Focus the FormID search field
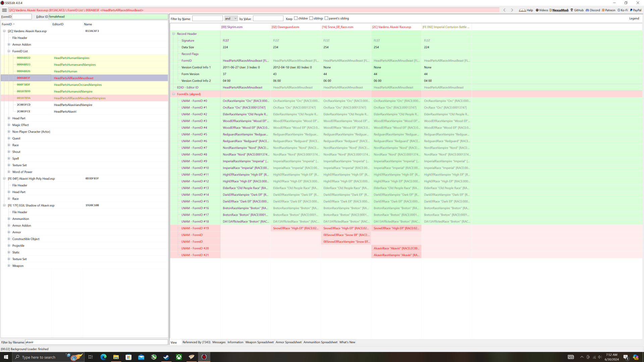Screen dimensions: 644x362 tap(22, 16)
